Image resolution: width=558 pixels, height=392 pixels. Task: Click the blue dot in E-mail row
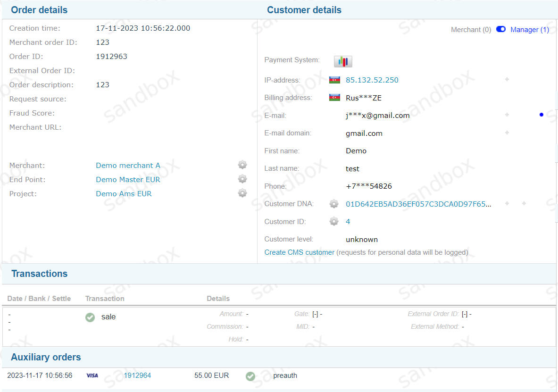click(x=541, y=115)
